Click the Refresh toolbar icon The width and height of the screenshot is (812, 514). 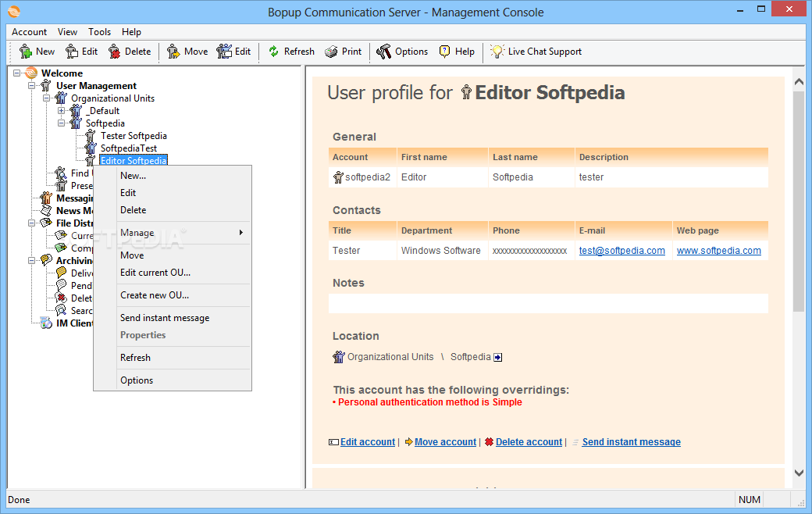pyautogui.click(x=273, y=52)
